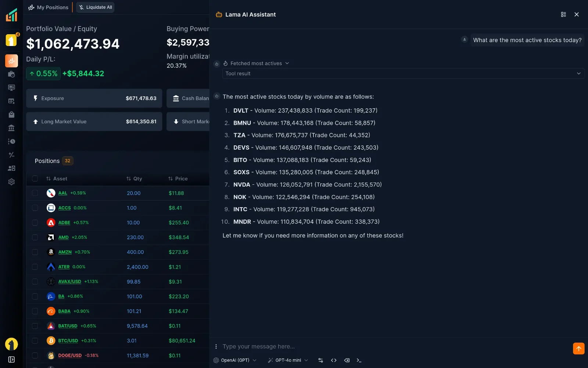
Task: Click the clear chat backspace icon
Action: [347, 360]
